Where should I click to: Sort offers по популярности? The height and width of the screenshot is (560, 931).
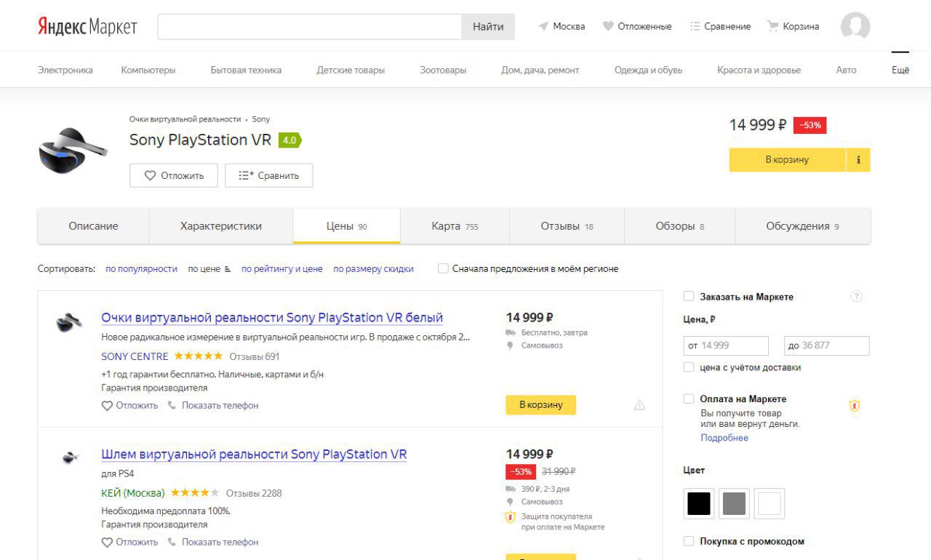click(141, 269)
